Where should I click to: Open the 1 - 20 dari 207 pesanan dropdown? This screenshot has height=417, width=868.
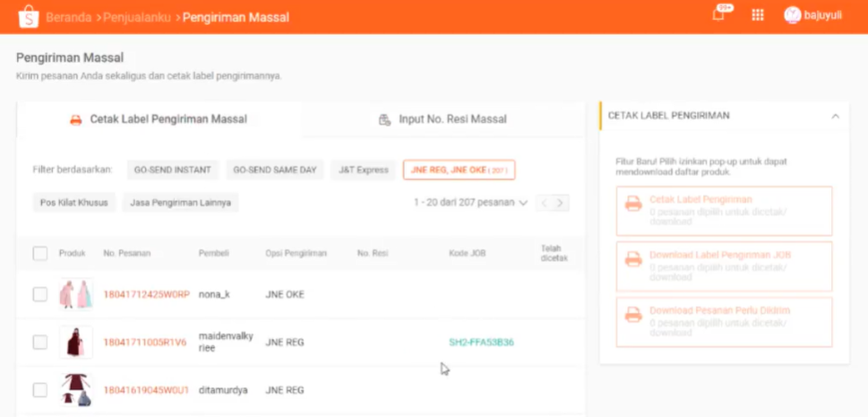click(x=470, y=203)
